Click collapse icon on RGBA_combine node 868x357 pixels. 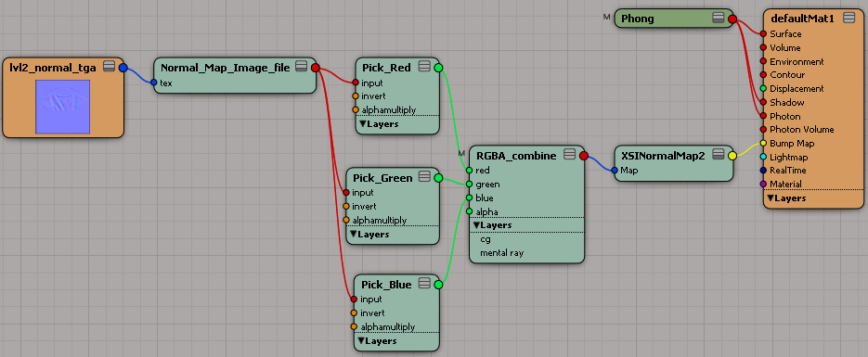pos(569,155)
